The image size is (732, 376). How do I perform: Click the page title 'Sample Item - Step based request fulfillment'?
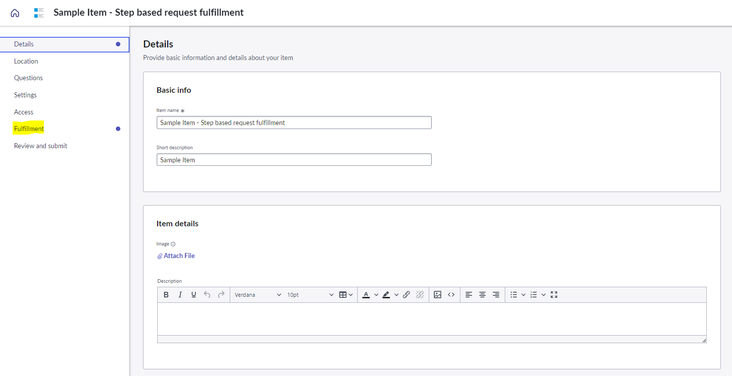pos(148,13)
